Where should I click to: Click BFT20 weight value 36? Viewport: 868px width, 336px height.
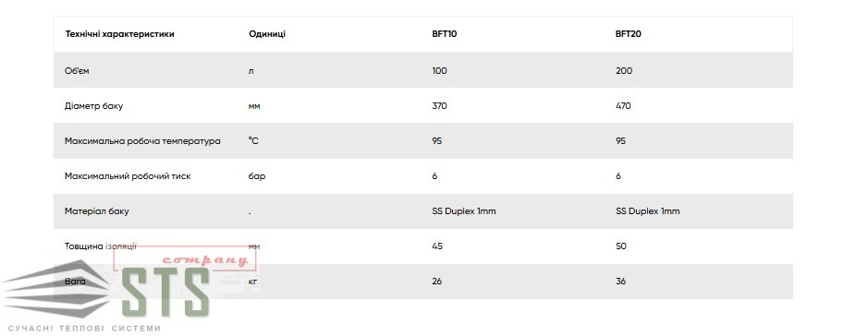click(x=620, y=282)
